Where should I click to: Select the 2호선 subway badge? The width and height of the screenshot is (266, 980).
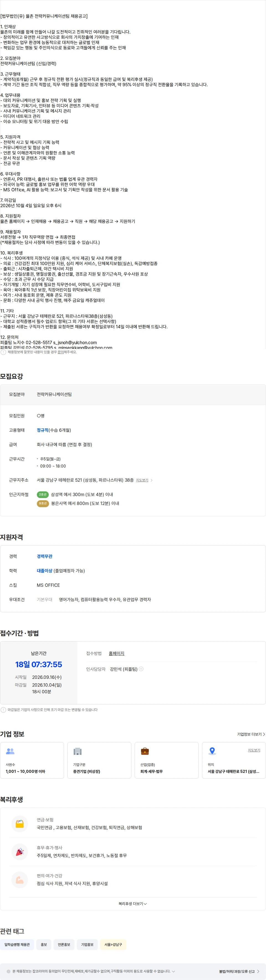click(43, 494)
